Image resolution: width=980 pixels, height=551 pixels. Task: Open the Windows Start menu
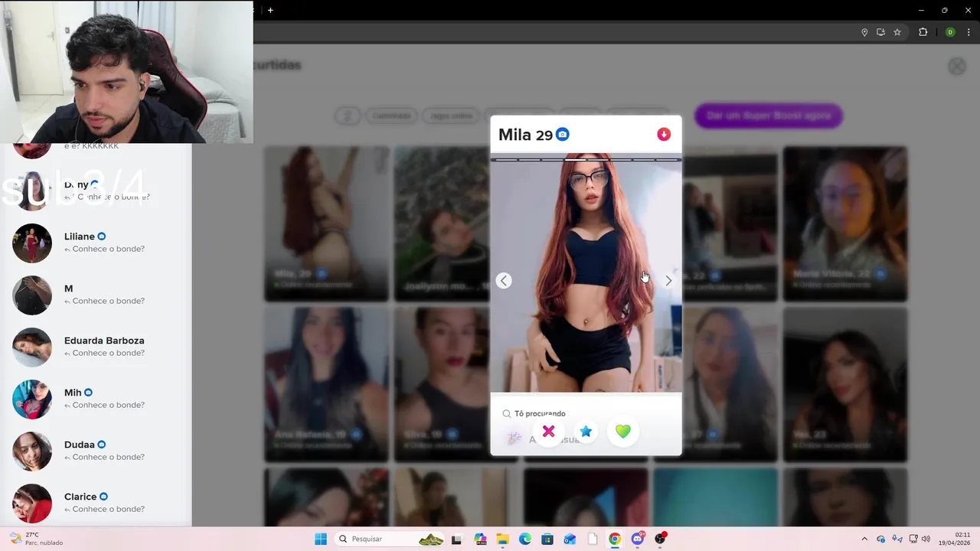321,539
